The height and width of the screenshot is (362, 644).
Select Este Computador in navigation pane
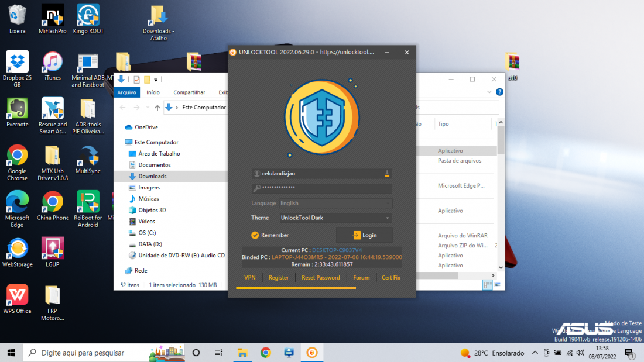coord(156,143)
